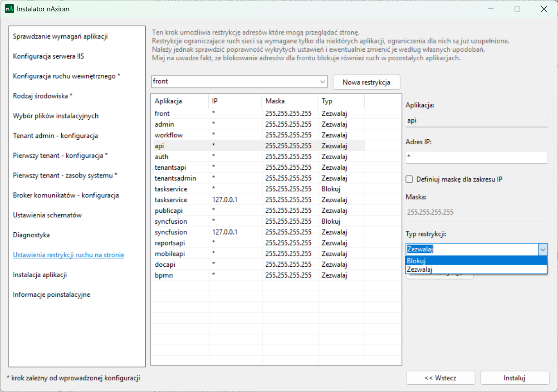This screenshot has width=558, height=392.
Task: Click the 'Nowa restrykcja' button
Action: (367, 82)
